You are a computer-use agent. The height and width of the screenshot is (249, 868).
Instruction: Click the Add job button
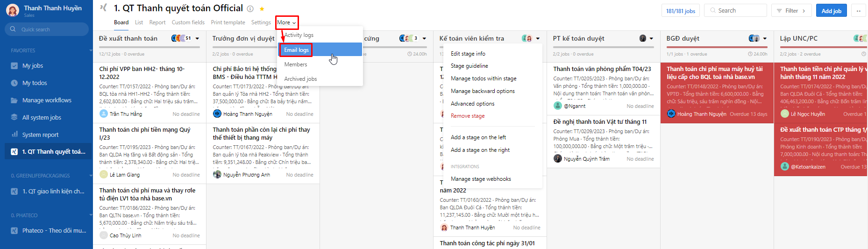[831, 11]
